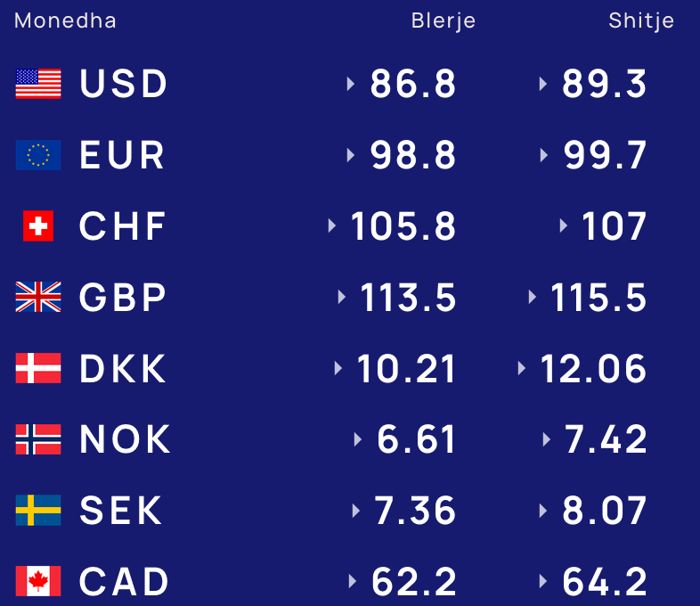Click the Blerje column header
Screen dimensions: 700x606
(x=444, y=21)
